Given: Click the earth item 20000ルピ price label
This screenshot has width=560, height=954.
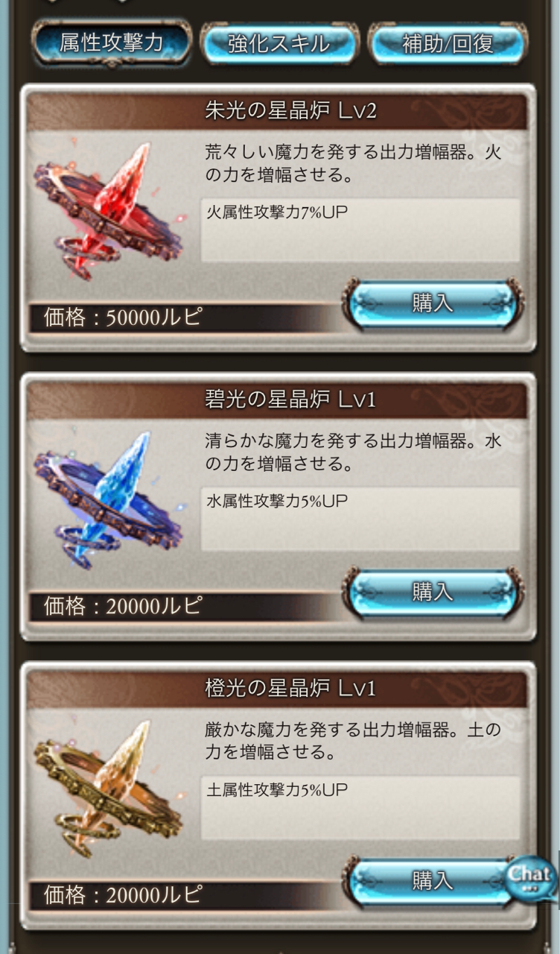Looking at the screenshot, I should click(x=123, y=895).
